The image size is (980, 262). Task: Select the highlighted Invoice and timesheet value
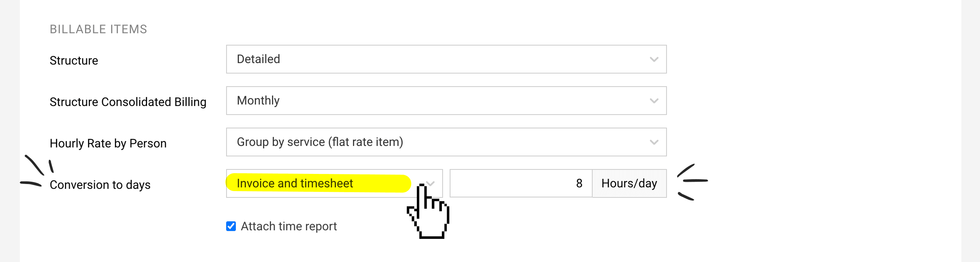(x=295, y=183)
